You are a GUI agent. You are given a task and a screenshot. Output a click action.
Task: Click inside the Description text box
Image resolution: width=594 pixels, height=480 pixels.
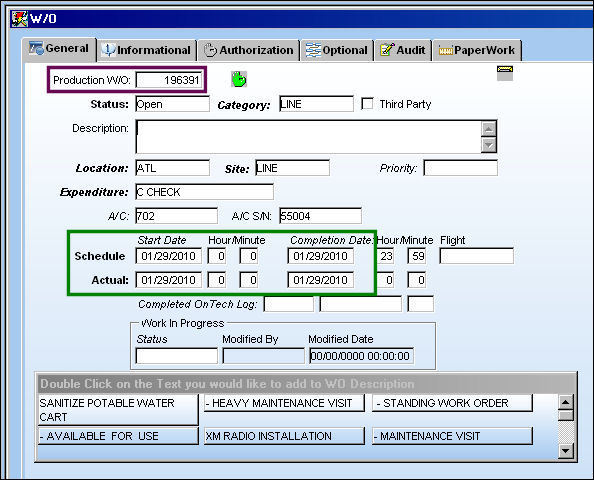(308, 137)
